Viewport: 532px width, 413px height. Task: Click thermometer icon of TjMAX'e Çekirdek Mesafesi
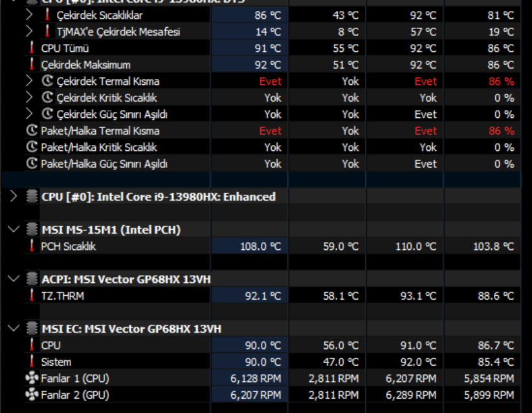[x=47, y=31]
